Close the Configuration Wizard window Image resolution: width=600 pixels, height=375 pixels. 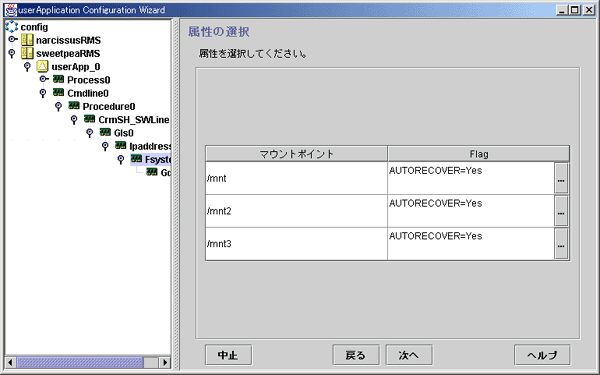pos(589,10)
